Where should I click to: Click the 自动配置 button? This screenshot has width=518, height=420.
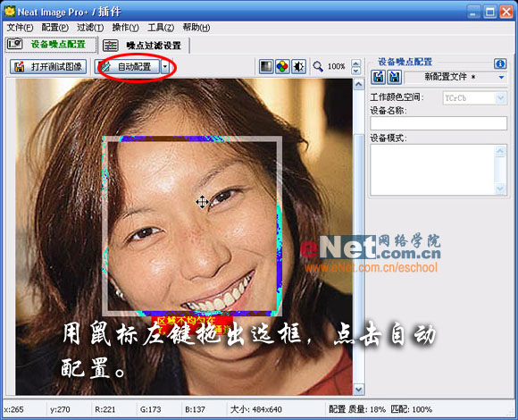[x=128, y=67]
